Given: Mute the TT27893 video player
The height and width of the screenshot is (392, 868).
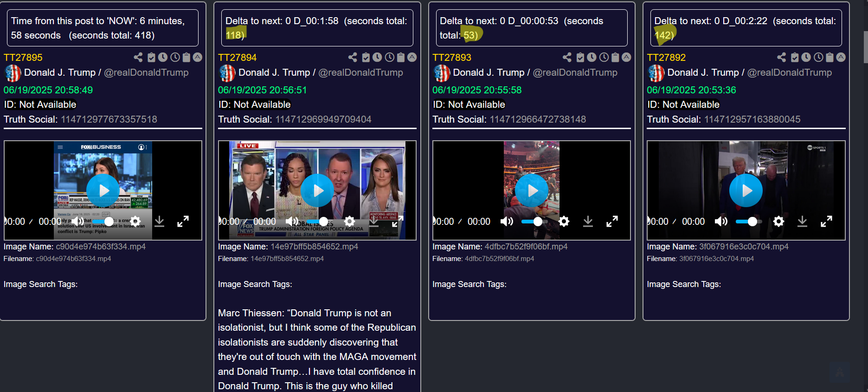Looking at the screenshot, I should point(507,221).
